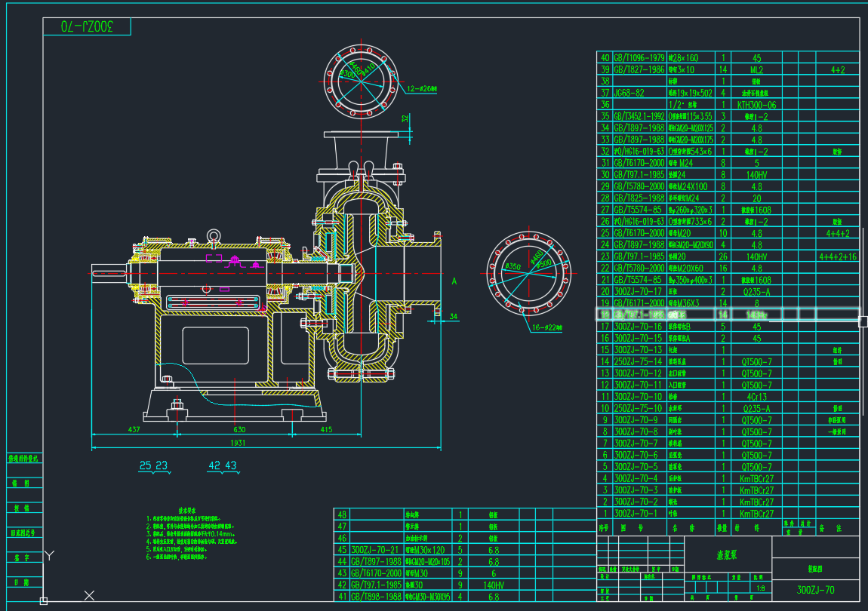The image size is (868, 611).
Task: Select the 4Cr13 material cell in row 11
Action: tap(756, 397)
